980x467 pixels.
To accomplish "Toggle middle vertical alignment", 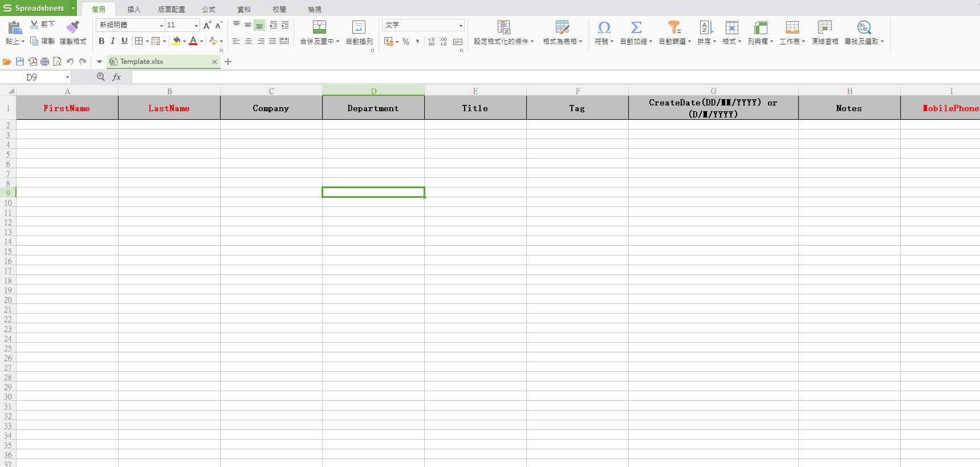I will click(x=248, y=25).
